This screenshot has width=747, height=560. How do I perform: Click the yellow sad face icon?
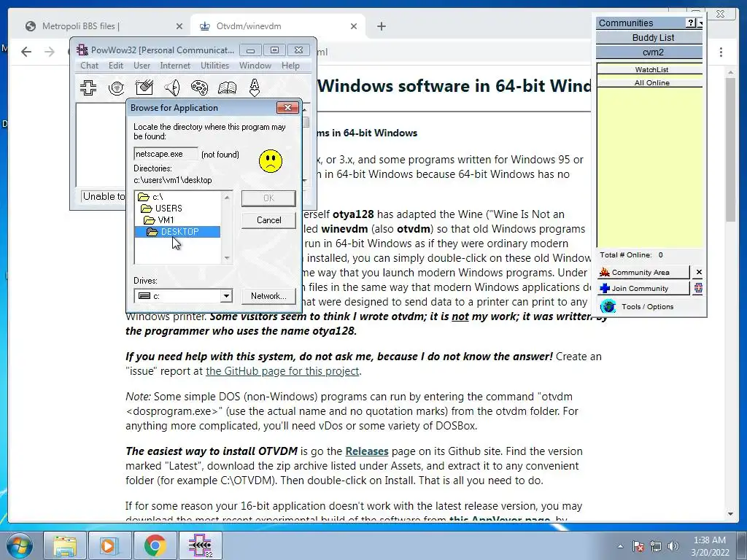click(270, 161)
